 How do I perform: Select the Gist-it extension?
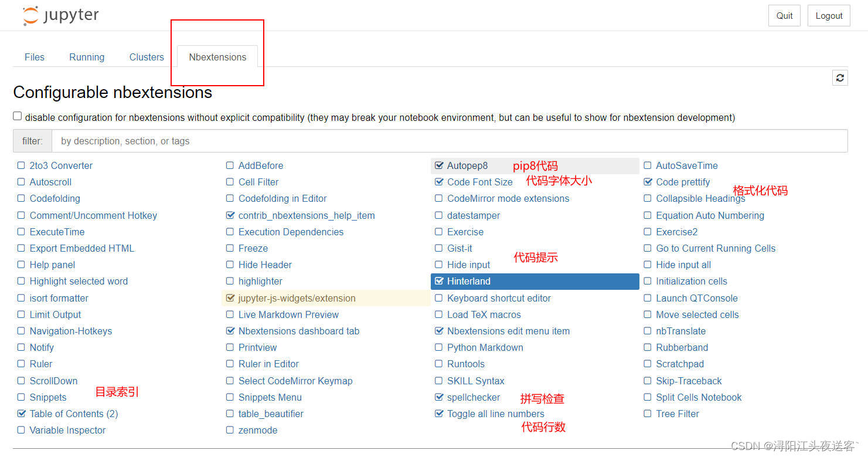(x=459, y=248)
